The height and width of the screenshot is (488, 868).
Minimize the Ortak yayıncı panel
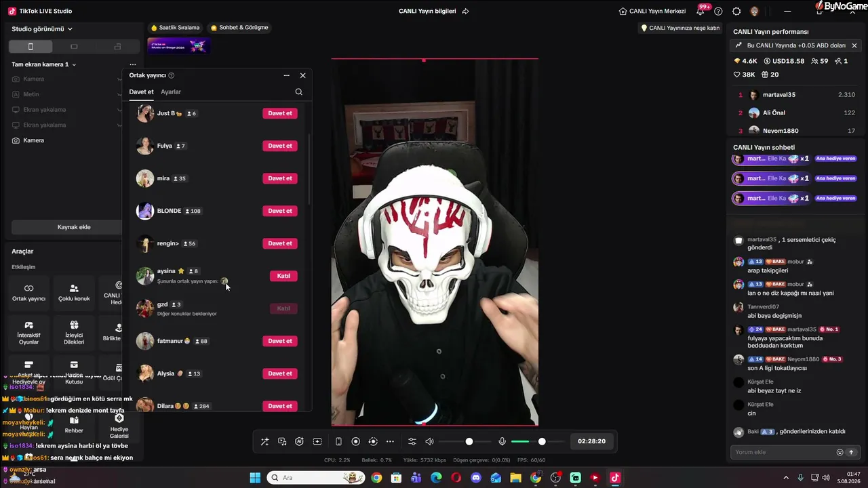click(287, 75)
